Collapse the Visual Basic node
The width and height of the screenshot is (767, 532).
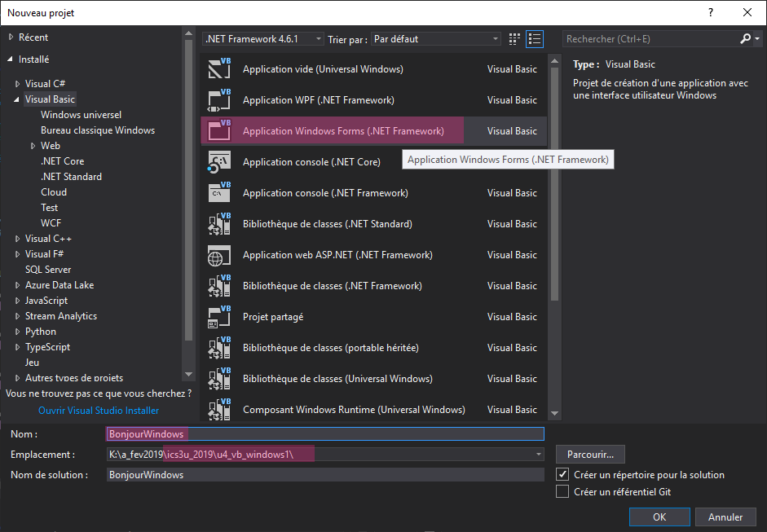(18, 99)
